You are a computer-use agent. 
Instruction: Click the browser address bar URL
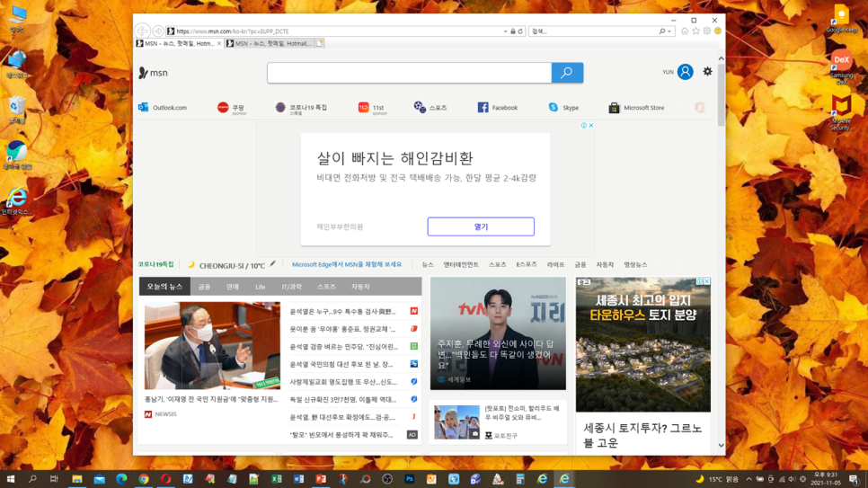tap(332, 31)
